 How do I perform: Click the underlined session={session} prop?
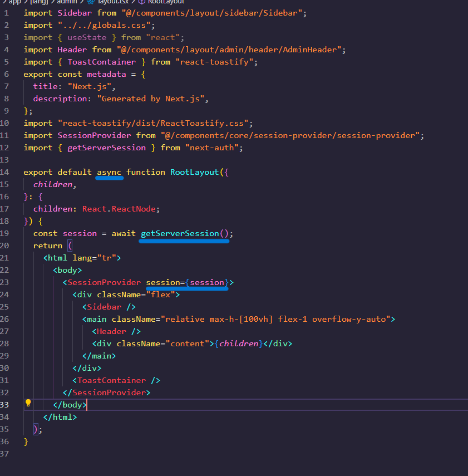(x=186, y=282)
